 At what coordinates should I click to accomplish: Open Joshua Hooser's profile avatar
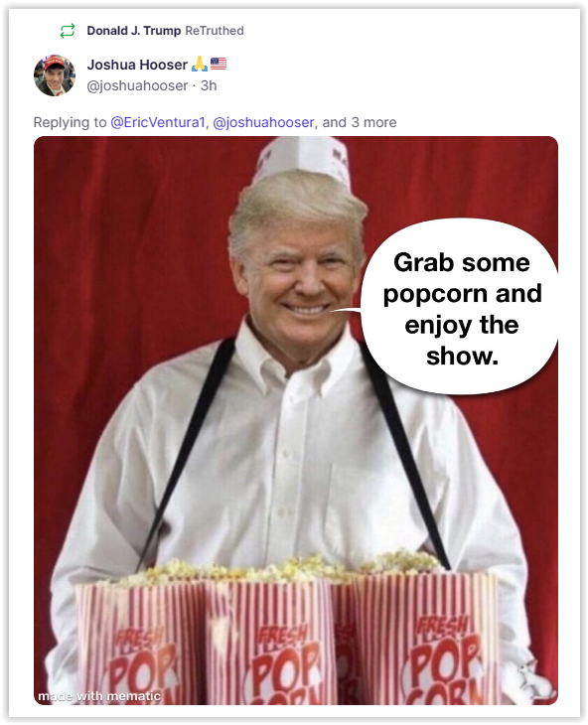[x=55, y=74]
